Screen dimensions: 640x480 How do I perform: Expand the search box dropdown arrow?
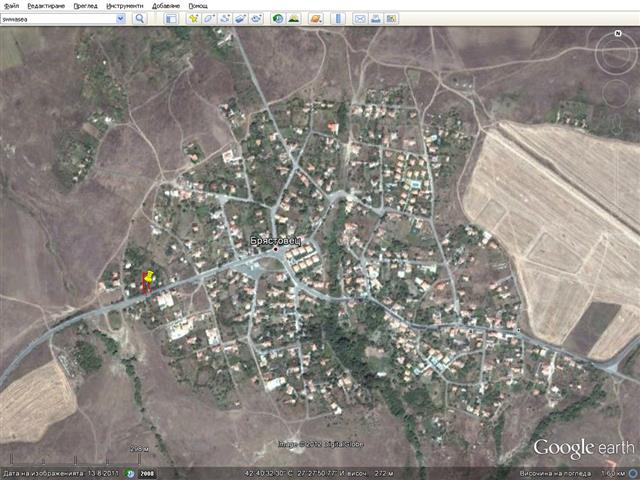coord(121,18)
